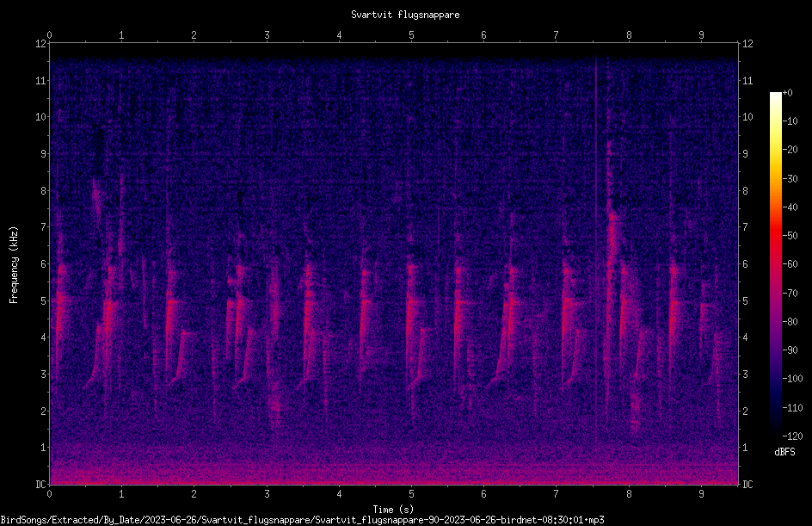The width and height of the screenshot is (812, 526).
Task: Click "DC" on the left frequency axis
Action: pos(41,484)
